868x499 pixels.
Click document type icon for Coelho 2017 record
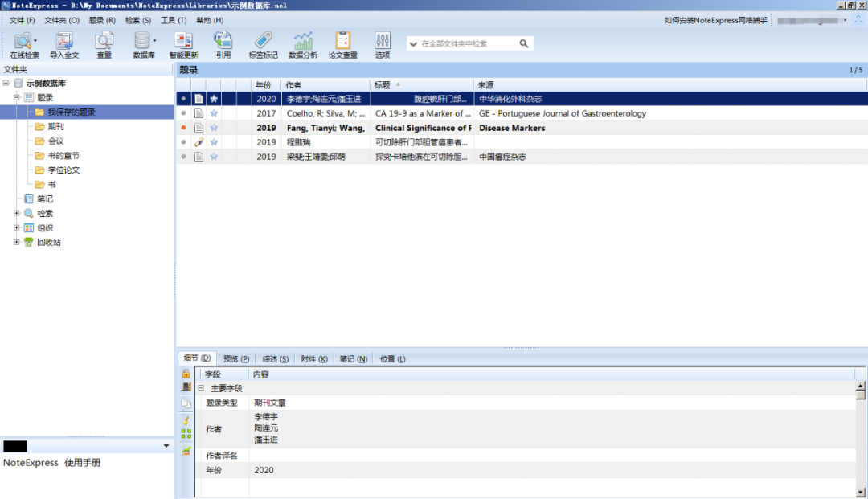click(x=199, y=113)
